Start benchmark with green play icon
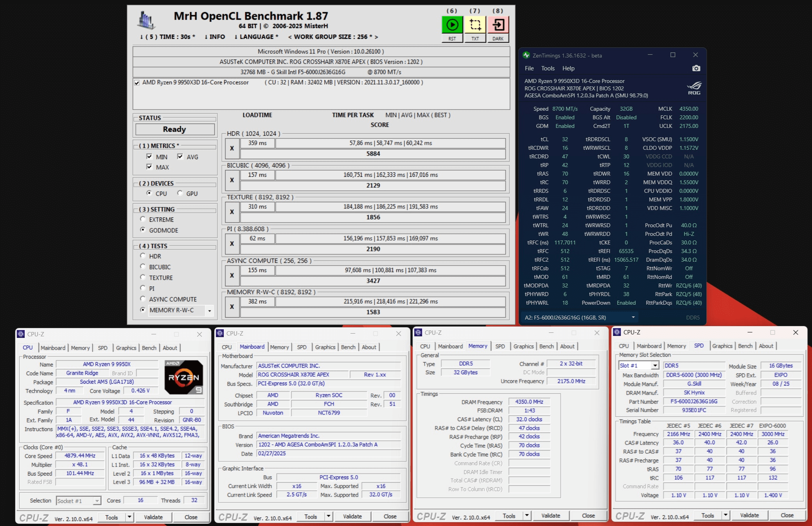This screenshot has height=526, width=812. tap(452, 25)
